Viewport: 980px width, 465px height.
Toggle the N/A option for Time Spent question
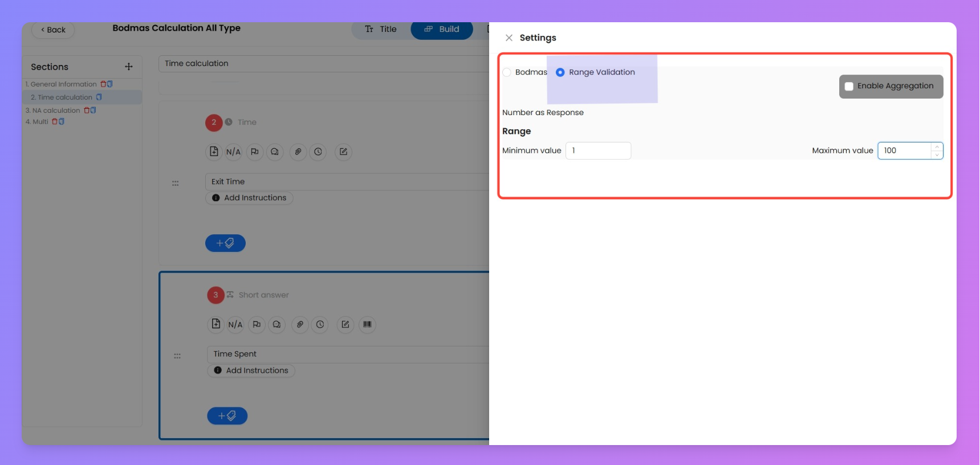point(235,325)
